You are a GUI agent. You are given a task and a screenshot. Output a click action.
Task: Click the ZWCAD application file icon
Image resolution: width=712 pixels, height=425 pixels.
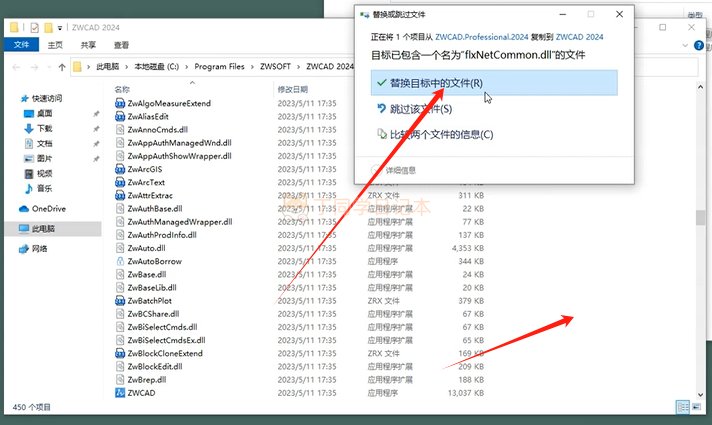point(120,393)
